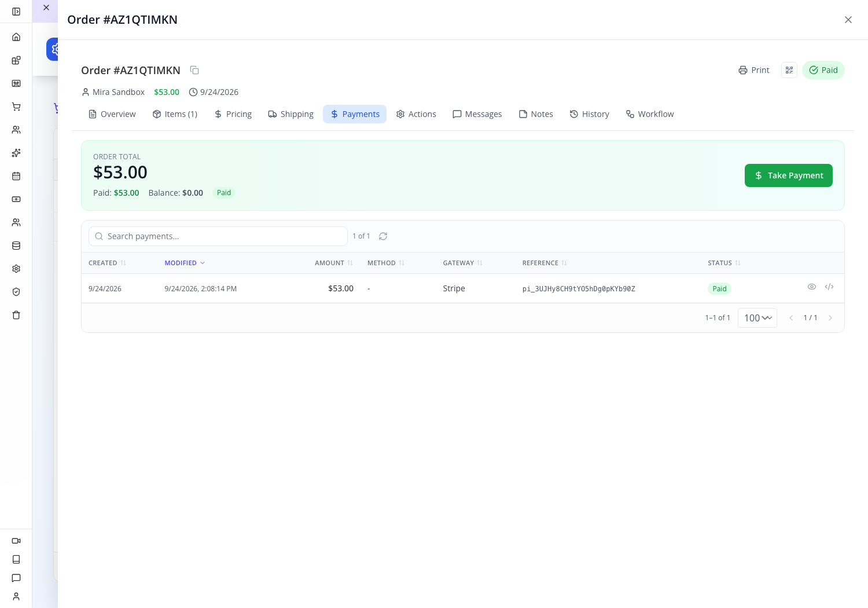Screen dimensions: 868x608
Task: Sort payments by Reference column
Action: (545, 263)
